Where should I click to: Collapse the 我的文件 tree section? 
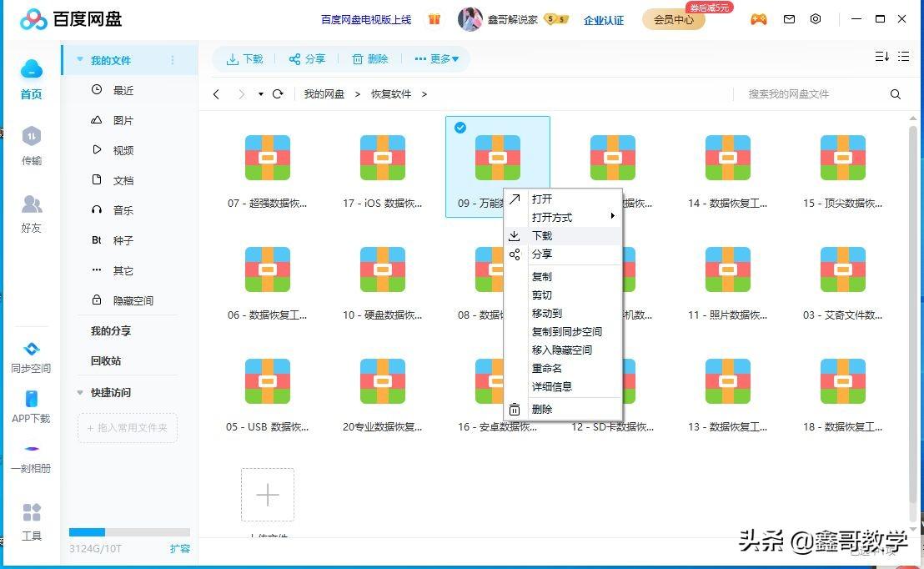tap(79, 59)
